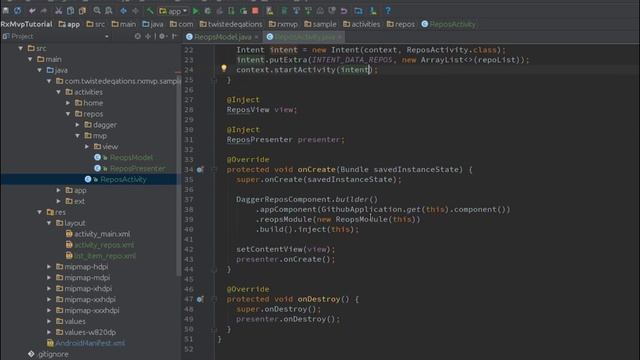
Task: Click the override gutter icon beside onCreate
Action: click(x=200, y=169)
